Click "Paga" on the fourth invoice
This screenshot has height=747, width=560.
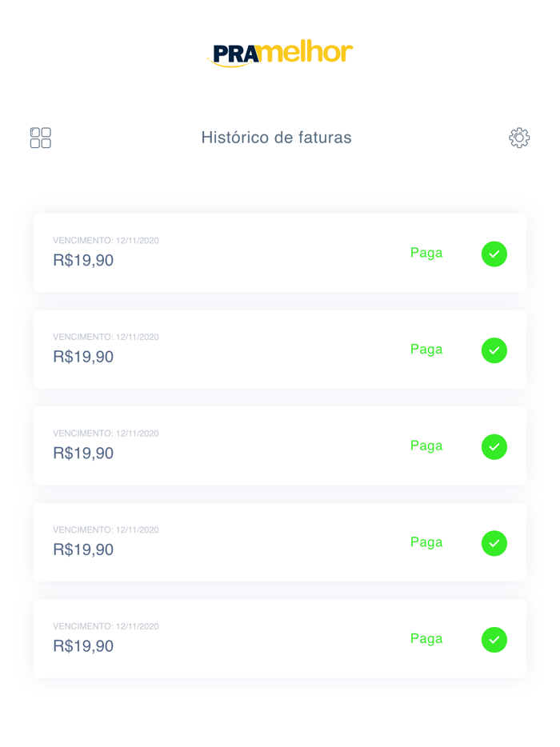pos(426,542)
